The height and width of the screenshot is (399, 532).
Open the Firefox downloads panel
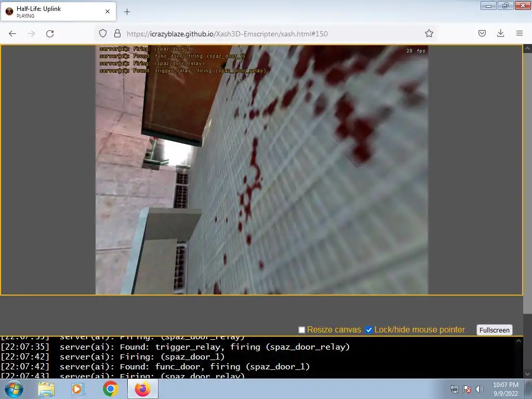(500, 33)
